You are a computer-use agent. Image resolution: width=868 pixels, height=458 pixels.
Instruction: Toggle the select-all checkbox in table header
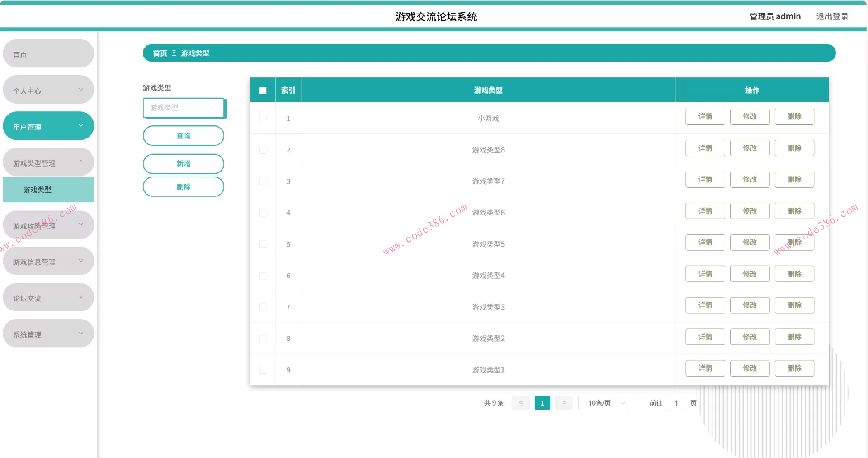[263, 91]
